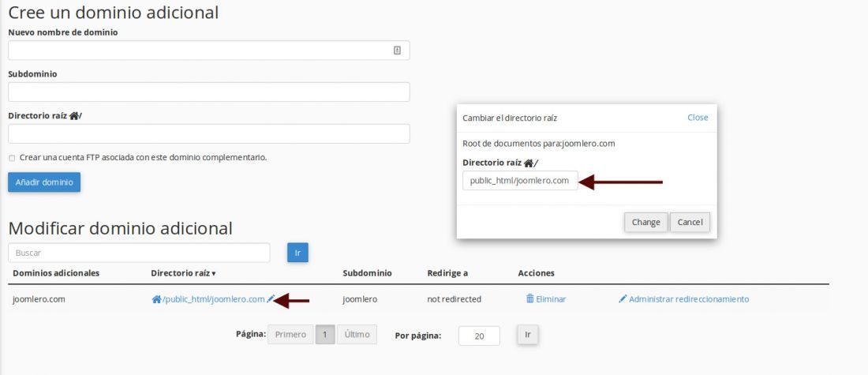Edit the dialog's public_html/joomlero.com field
This screenshot has height=375, width=868.
pyautogui.click(x=520, y=181)
